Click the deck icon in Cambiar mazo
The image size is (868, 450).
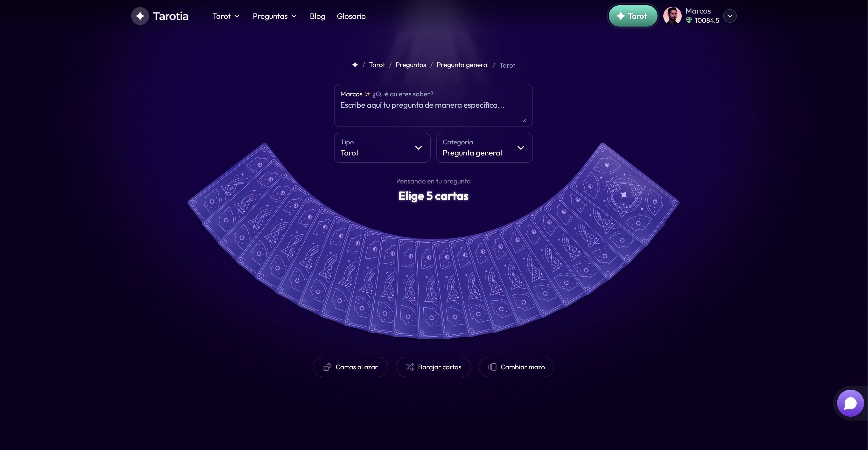tap(492, 367)
